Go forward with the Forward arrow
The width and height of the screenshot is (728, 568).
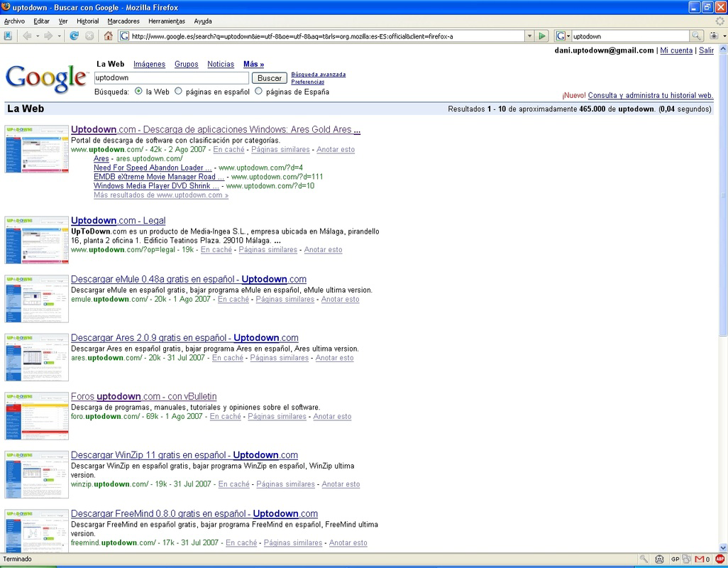48,35
